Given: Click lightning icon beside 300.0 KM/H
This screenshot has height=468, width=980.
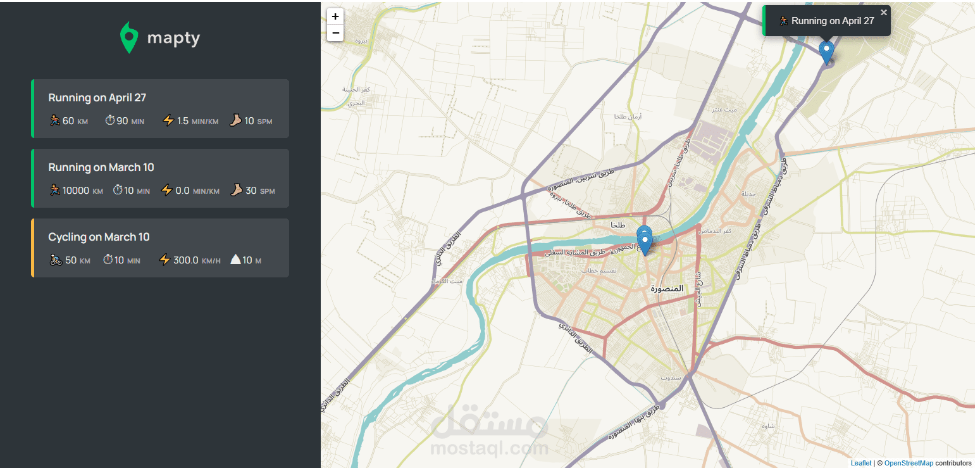Looking at the screenshot, I should pyautogui.click(x=164, y=260).
